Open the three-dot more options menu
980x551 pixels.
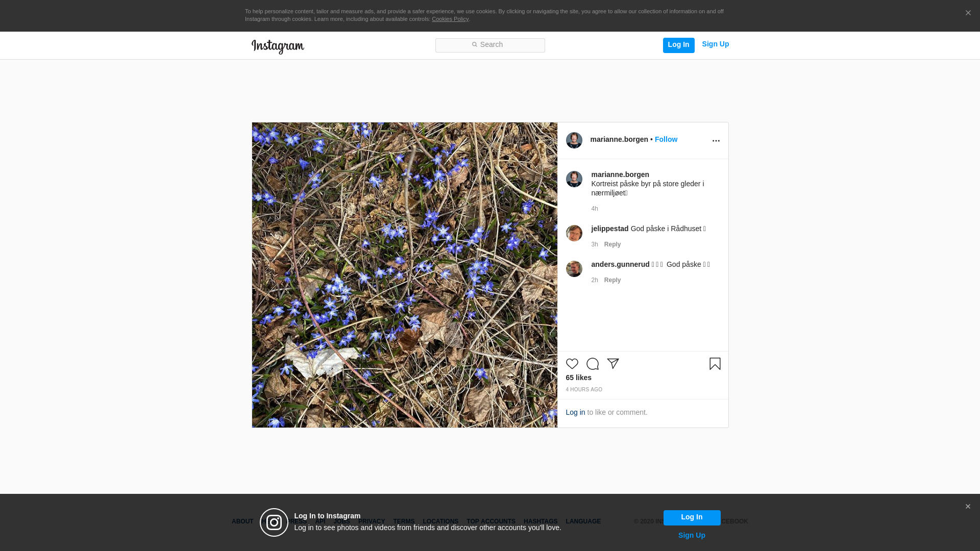(716, 141)
